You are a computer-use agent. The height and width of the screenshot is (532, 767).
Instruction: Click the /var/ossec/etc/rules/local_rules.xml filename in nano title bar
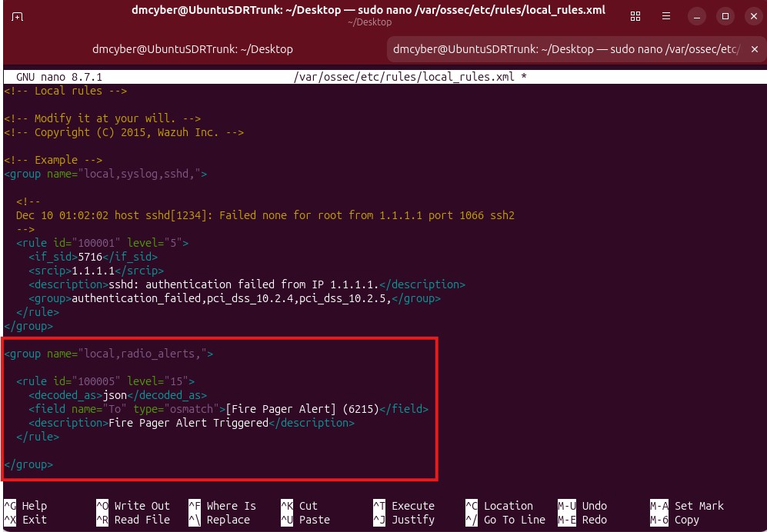pyautogui.click(x=404, y=77)
